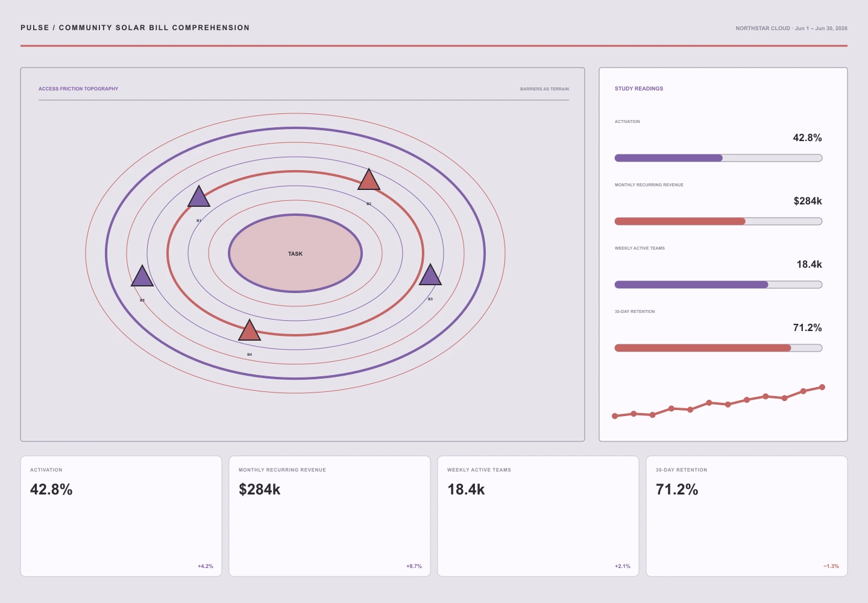Click the 42.8% value in Study Readings
The height and width of the screenshot is (603, 868).
point(807,137)
